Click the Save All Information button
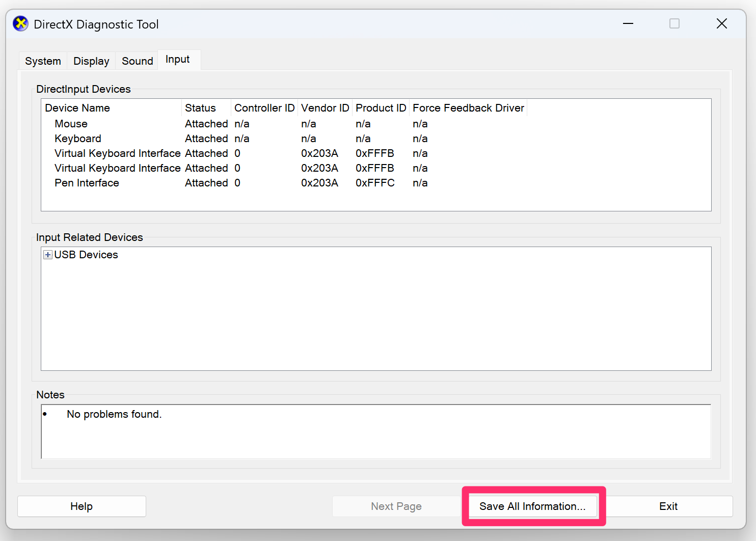The image size is (756, 541). tap(532, 506)
